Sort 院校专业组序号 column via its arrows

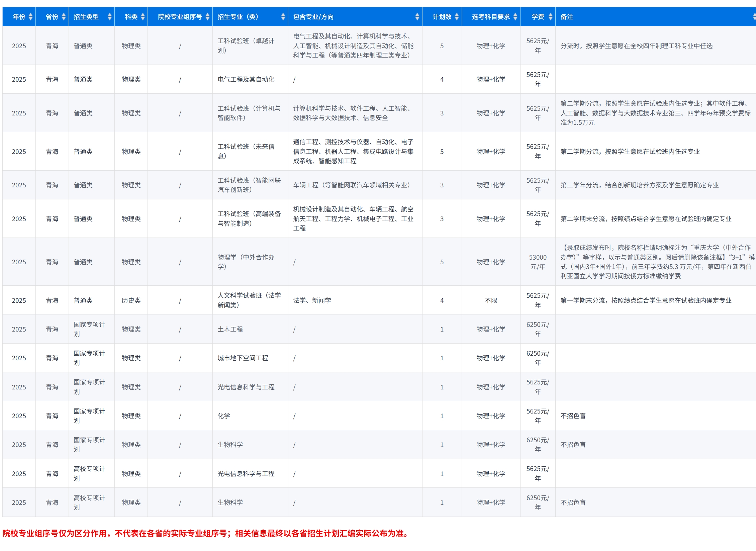[207, 17]
